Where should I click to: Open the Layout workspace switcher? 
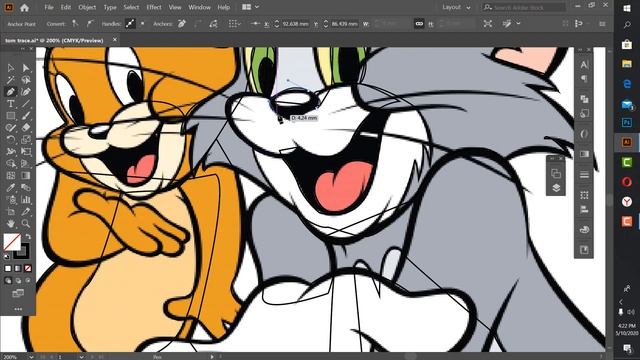[x=456, y=7]
